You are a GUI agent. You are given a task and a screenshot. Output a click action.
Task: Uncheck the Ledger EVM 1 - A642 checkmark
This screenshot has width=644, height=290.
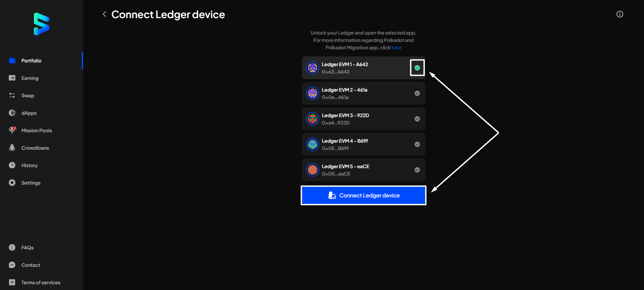tap(417, 68)
